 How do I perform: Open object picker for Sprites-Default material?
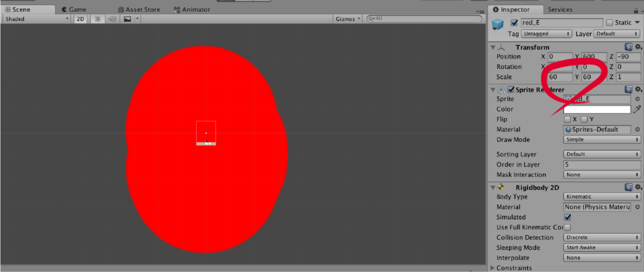[x=638, y=129]
